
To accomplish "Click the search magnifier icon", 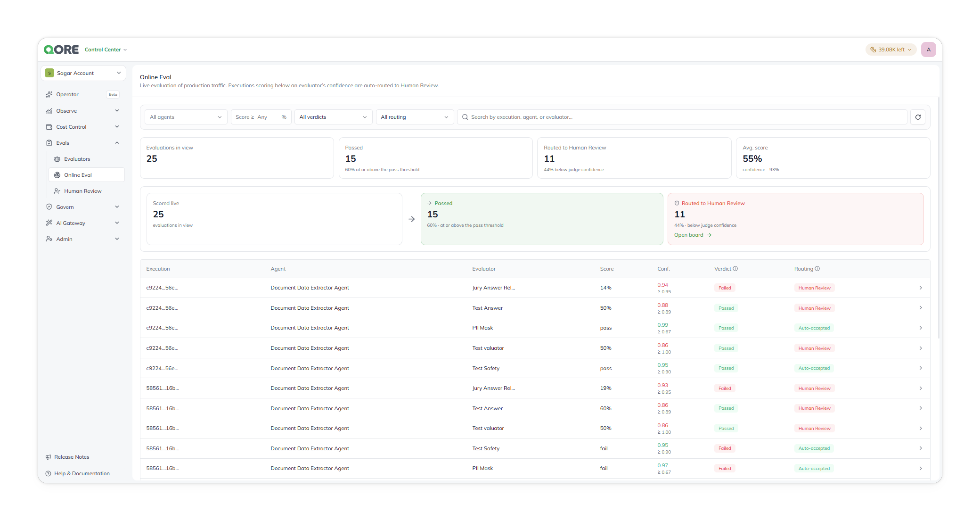I will 465,117.
